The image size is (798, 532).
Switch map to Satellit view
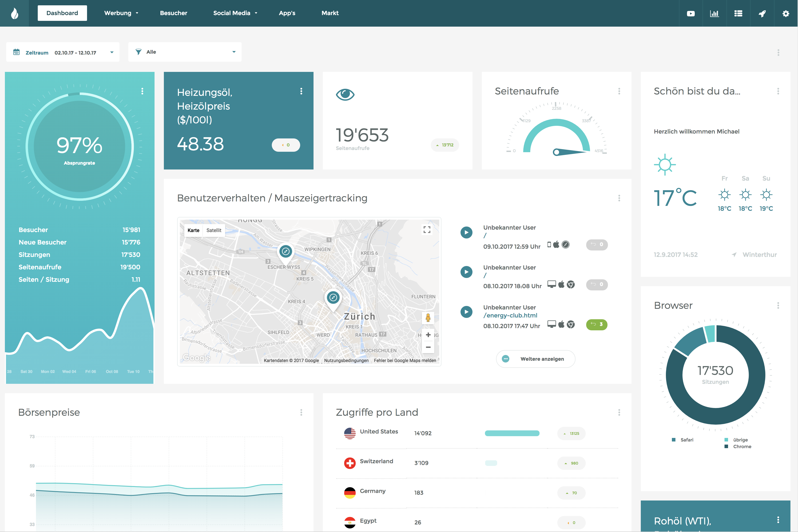tap(214, 230)
